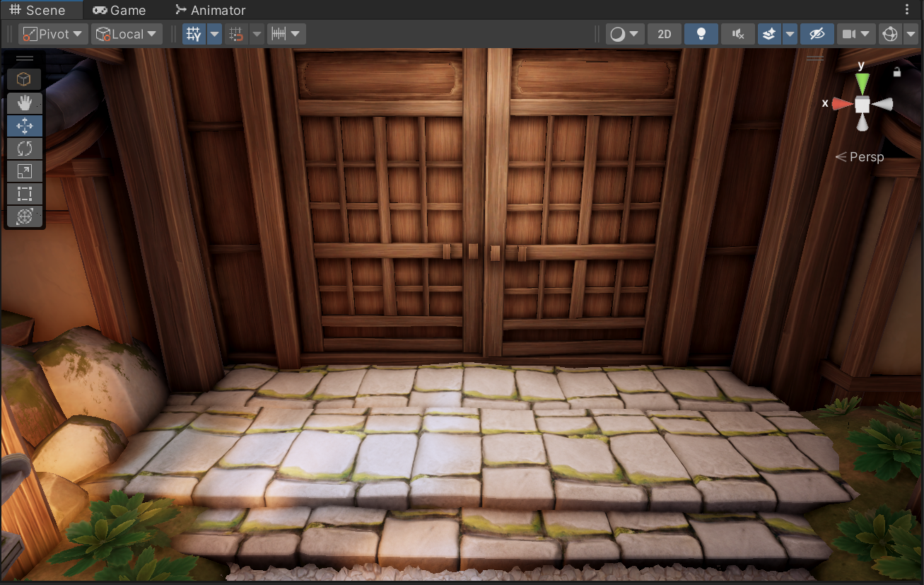Image resolution: width=924 pixels, height=585 pixels.
Task: Click the green Y axis cone on gizmo
Action: pos(862,81)
